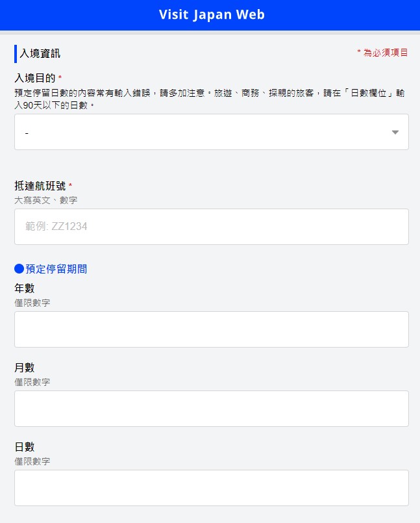Click the 入境目的 field label

point(35,78)
